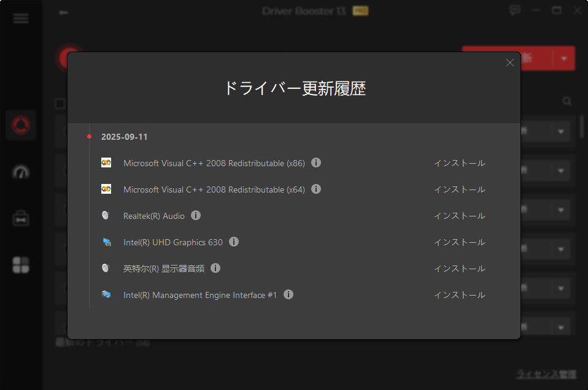
Task: Click the Visual C++ (x64) package icon
Action: coord(106,189)
